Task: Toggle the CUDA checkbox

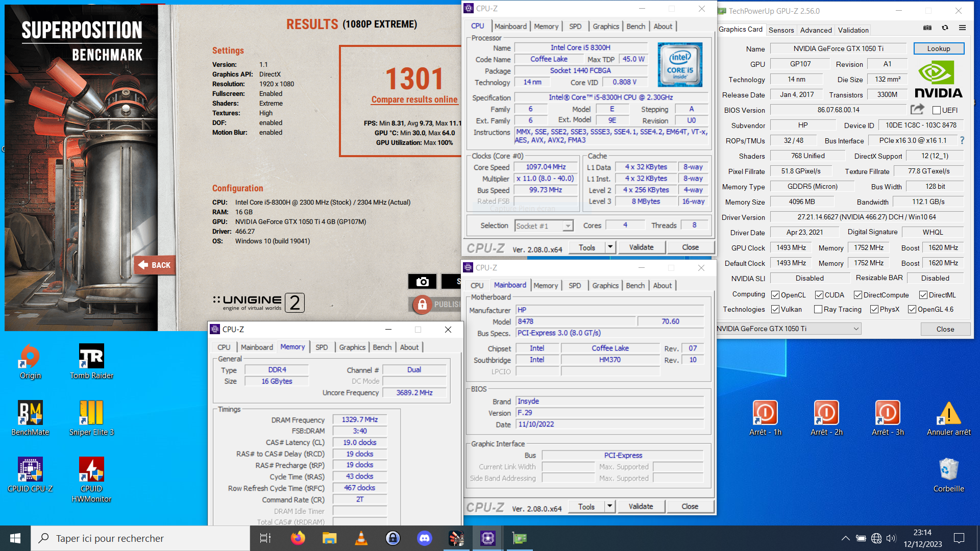Action: [819, 295]
